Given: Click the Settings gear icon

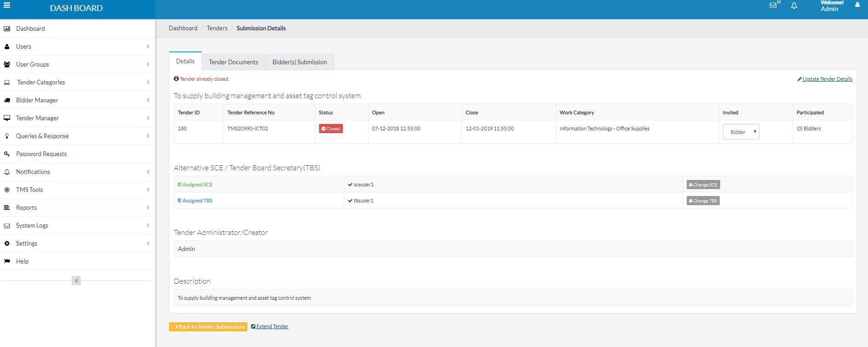Looking at the screenshot, I should 7,243.
